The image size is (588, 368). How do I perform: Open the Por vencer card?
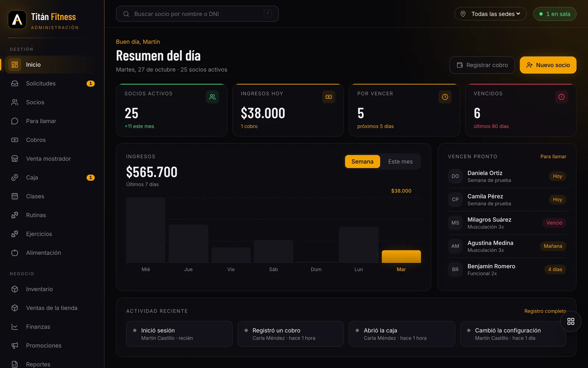[404, 110]
